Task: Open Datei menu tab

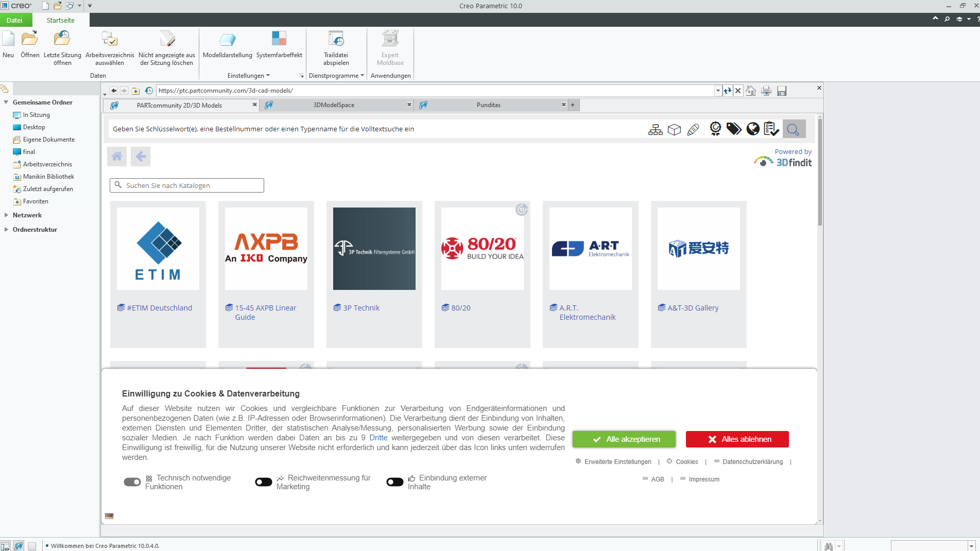Action: [14, 20]
